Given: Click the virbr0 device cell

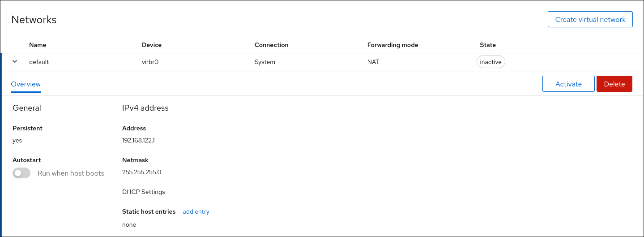Looking at the screenshot, I should [x=150, y=62].
